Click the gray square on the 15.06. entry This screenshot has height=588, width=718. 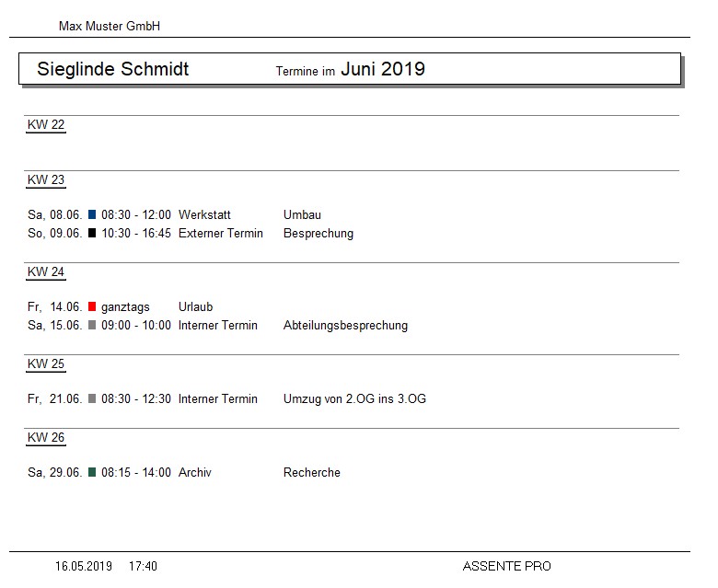click(x=92, y=326)
